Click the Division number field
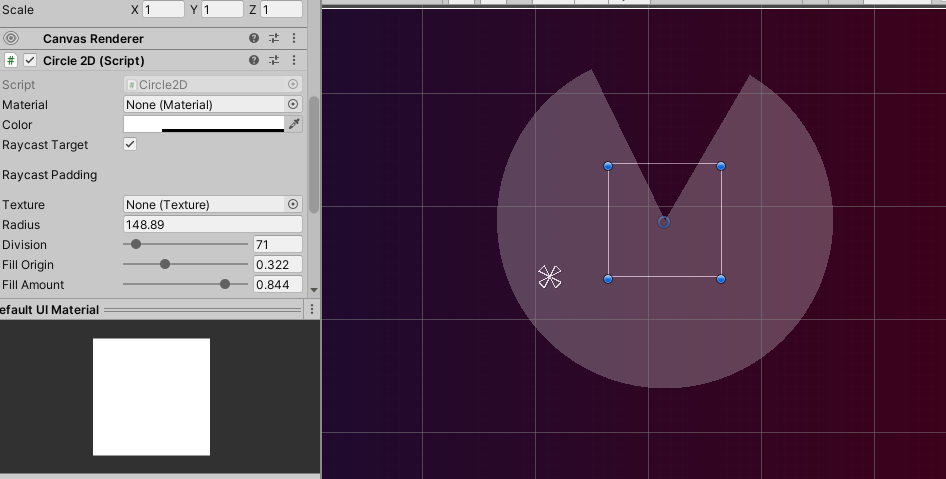This screenshot has width=946, height=479. pos(277,245)
